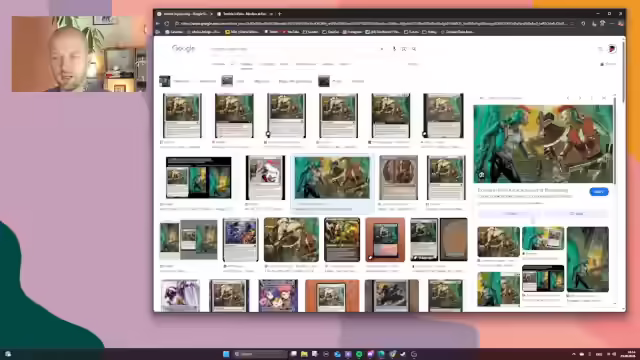Open the tall green related image in preview panel
Image resolution: width=640 pixels, height=360 pixels.
pyautogui.click(x=588, y=259)
